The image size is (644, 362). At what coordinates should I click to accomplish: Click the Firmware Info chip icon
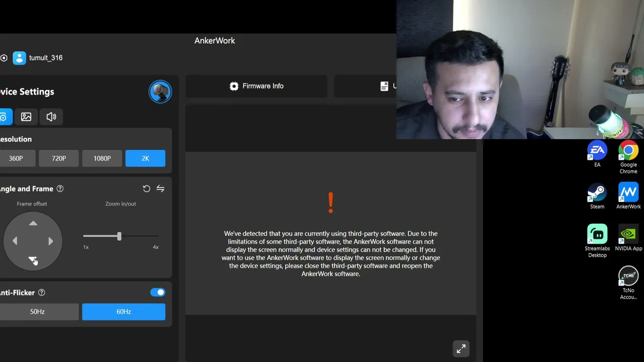click(x=234, y=86)
